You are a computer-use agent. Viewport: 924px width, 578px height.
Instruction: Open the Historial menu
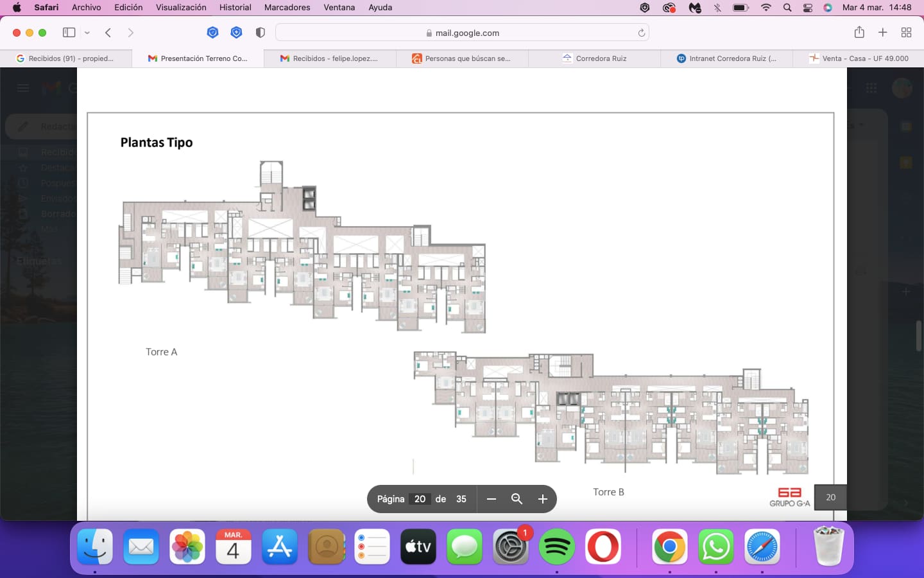[235, 8]
